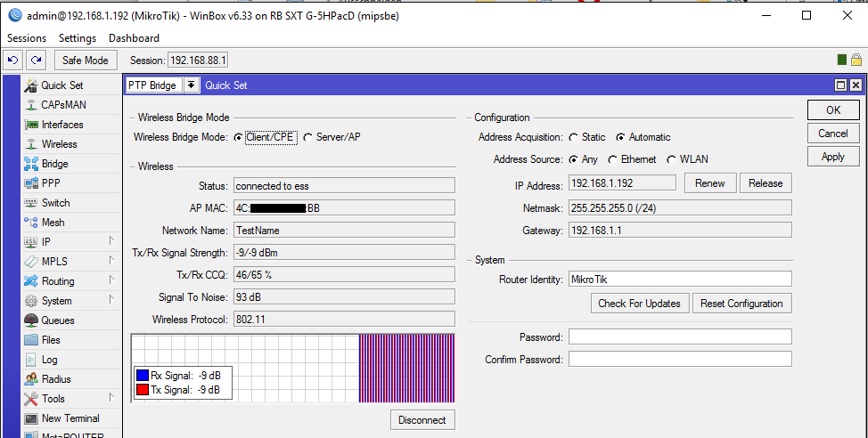This screenshot has width=868, height=438.
Task: Toggle Safe Mode button
Action: click(86, 61)
